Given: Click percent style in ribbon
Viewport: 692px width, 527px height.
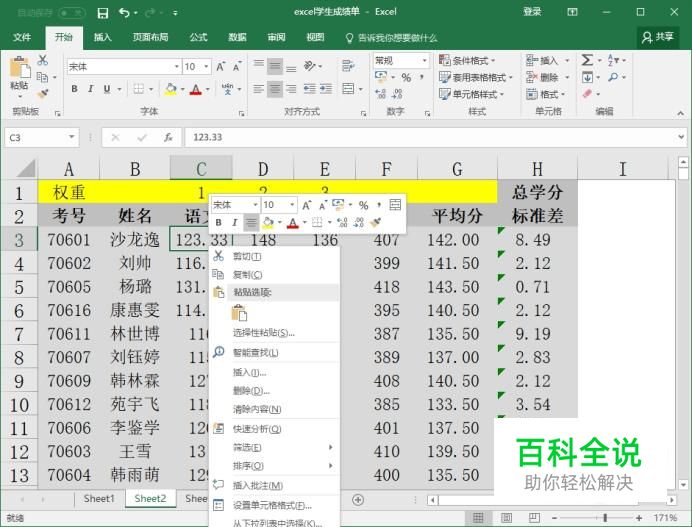Looking at the screenshot, I should [406, 78].
